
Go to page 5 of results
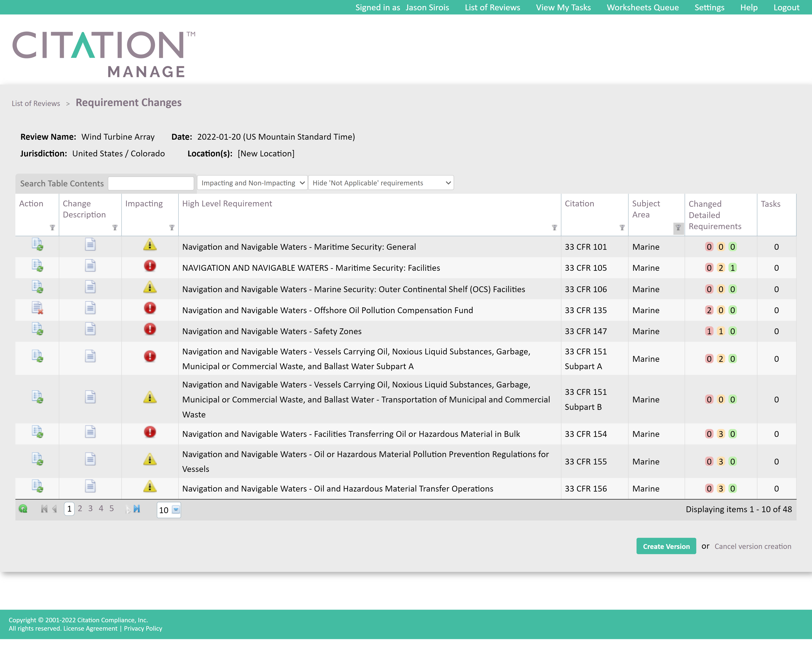click(x=111, y=508)
